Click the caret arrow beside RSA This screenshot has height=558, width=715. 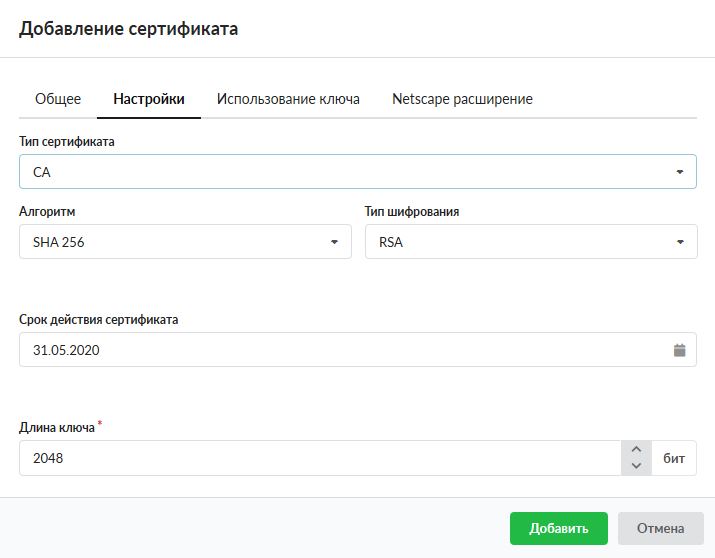point(679,242)
